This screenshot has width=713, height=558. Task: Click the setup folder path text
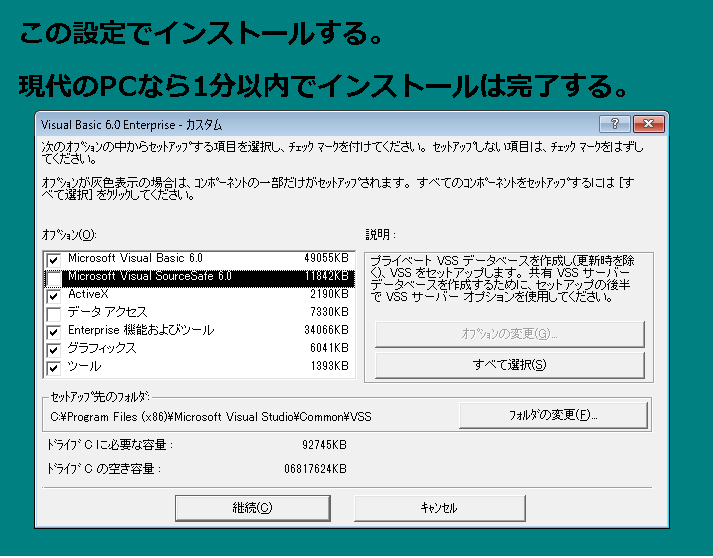click(x=211, y=417)
